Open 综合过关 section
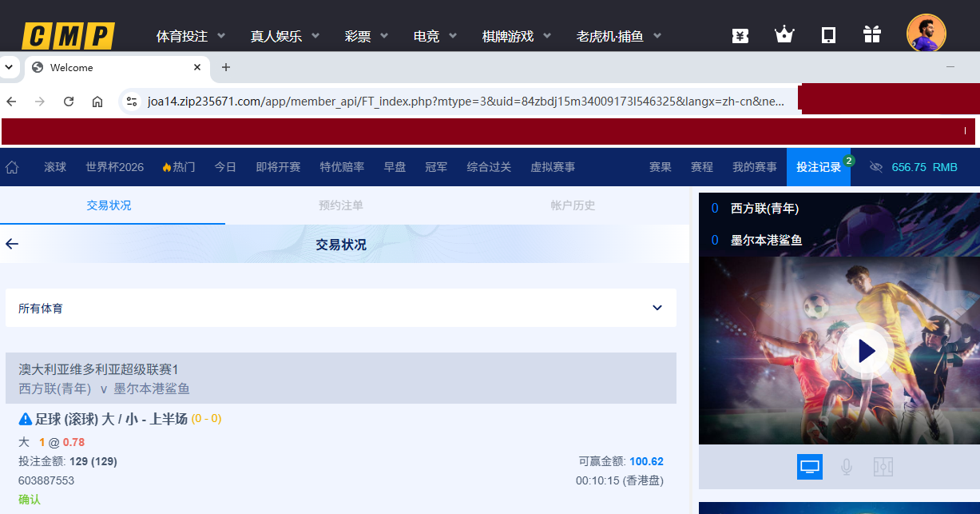 (489, 167)
